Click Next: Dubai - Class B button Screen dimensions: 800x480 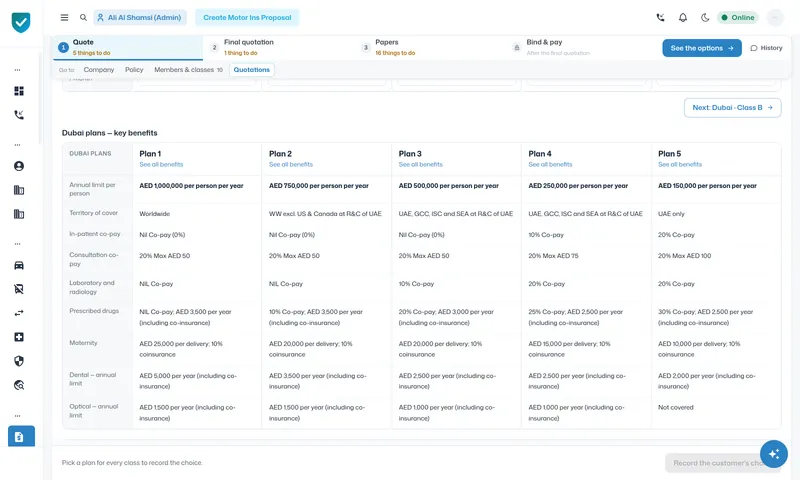[732, 108]
